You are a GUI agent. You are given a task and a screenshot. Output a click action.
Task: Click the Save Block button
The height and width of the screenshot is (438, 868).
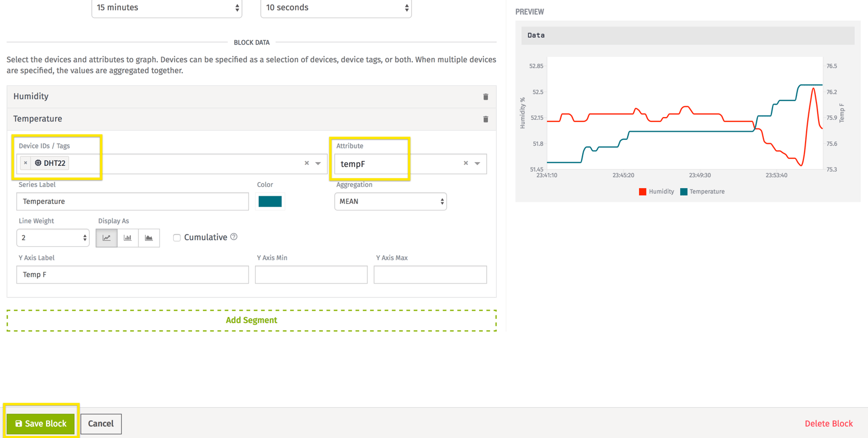click(41, 423)
